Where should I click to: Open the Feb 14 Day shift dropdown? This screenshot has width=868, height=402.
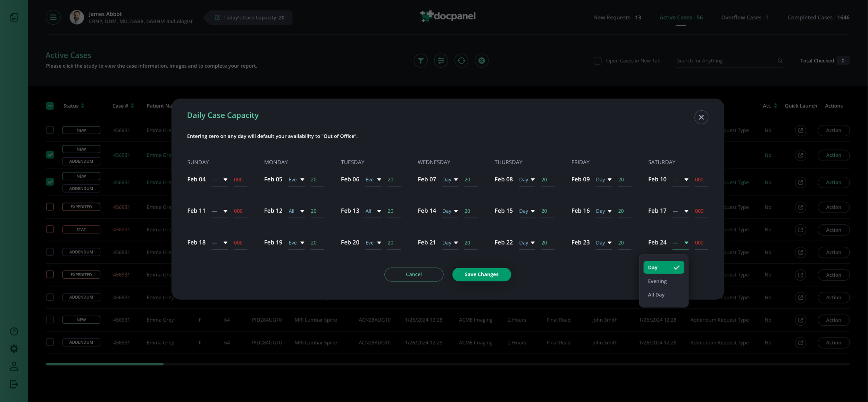[450, 211]
